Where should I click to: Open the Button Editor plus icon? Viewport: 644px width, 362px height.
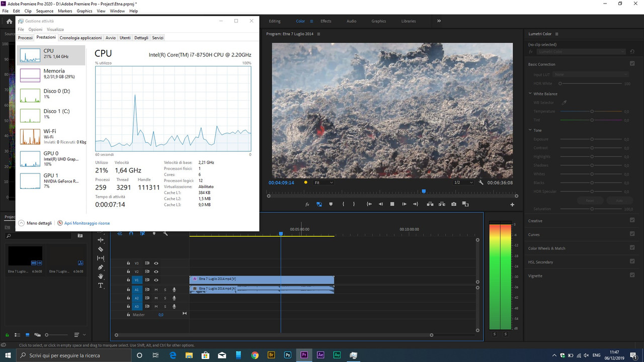click(x=512, y=205)
